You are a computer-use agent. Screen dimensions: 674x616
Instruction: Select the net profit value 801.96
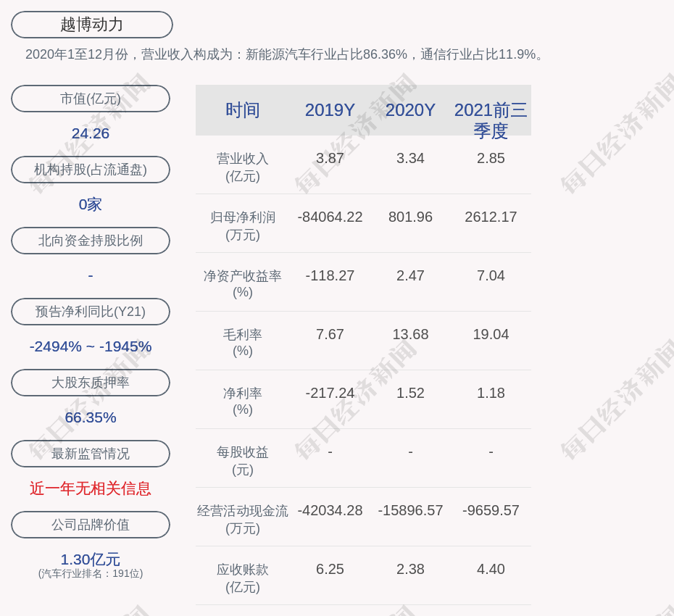tap(410, 217)
